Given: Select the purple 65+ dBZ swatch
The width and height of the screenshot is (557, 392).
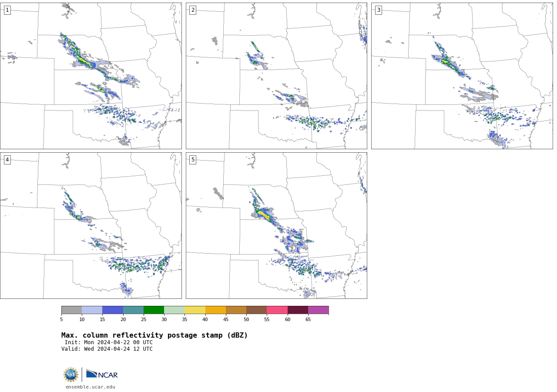Looking at the screenshot, I should [318, 310].
